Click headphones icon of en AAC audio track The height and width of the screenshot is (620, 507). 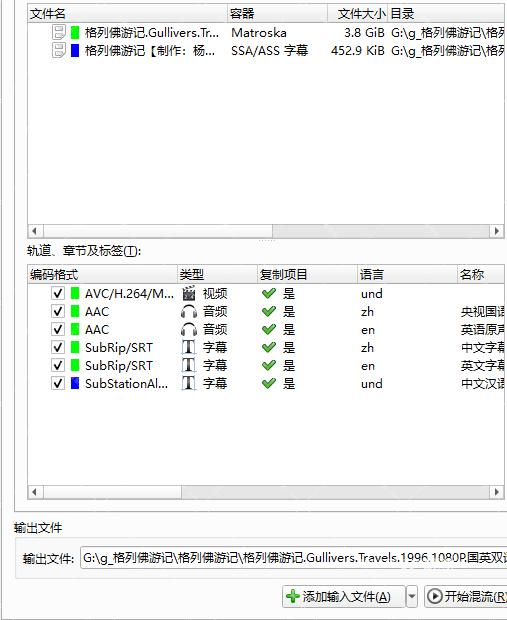pos(189,329)
